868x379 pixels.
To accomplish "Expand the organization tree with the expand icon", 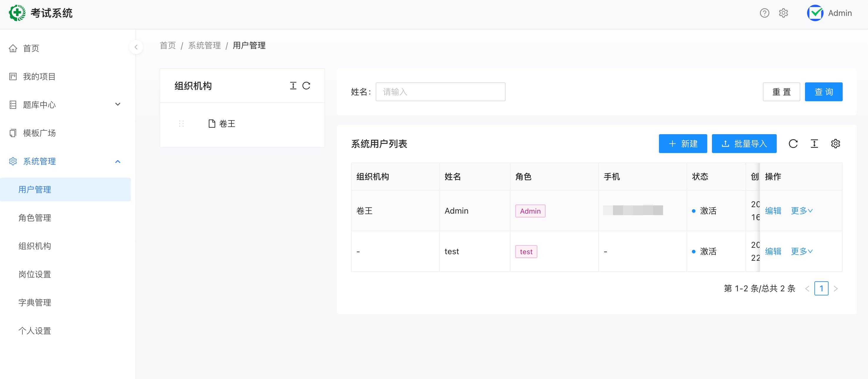I will pos(293,86).
